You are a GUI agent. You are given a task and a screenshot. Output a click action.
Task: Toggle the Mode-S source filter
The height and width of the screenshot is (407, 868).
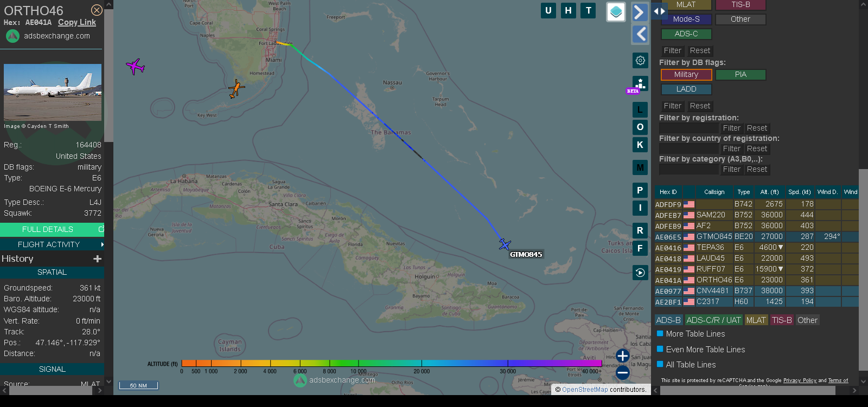click(686, 19)
